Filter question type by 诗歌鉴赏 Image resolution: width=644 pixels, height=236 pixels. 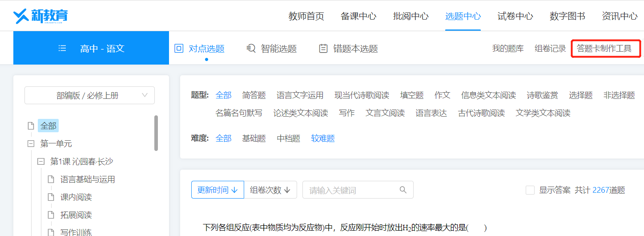(543, 95)
